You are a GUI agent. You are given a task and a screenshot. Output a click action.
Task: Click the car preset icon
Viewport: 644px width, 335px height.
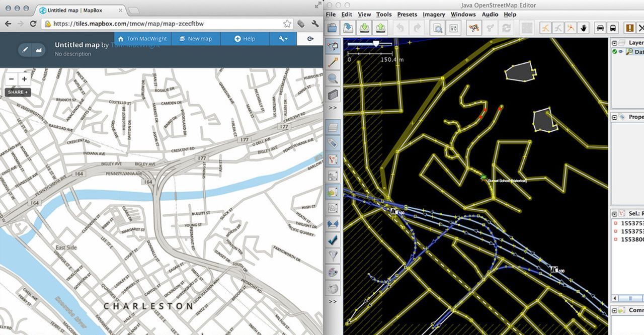(600, 28)
